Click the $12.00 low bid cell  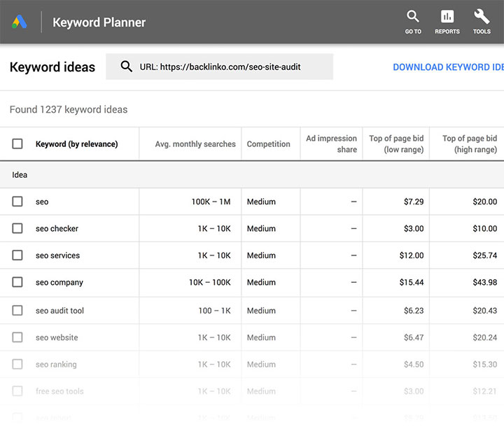pyautogui.click(x=412, y=255)
